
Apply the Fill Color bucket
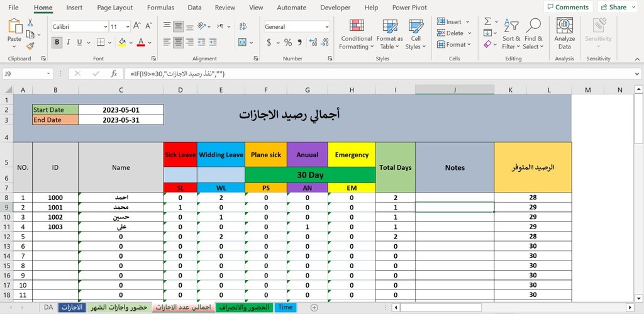(x=122, y=42)
